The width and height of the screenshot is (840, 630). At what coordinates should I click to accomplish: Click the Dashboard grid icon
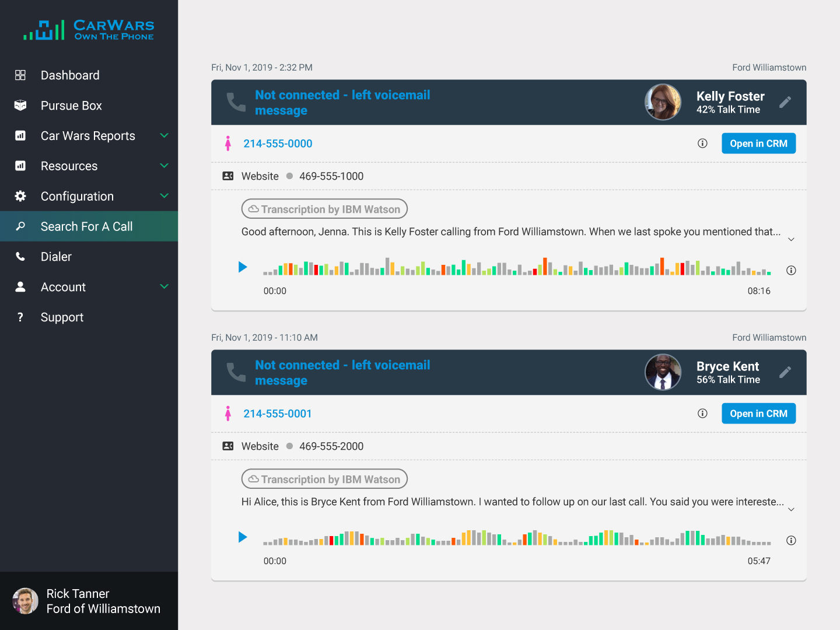20,75
